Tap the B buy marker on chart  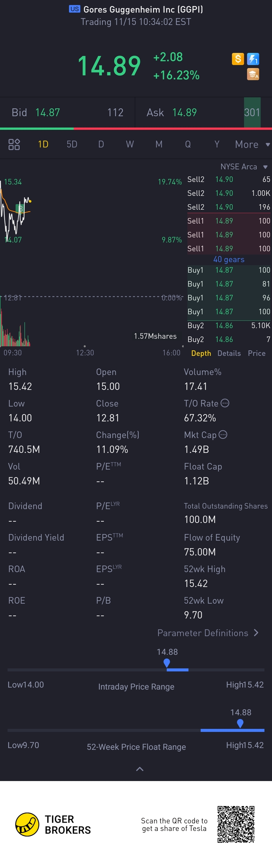coord(20,209)
